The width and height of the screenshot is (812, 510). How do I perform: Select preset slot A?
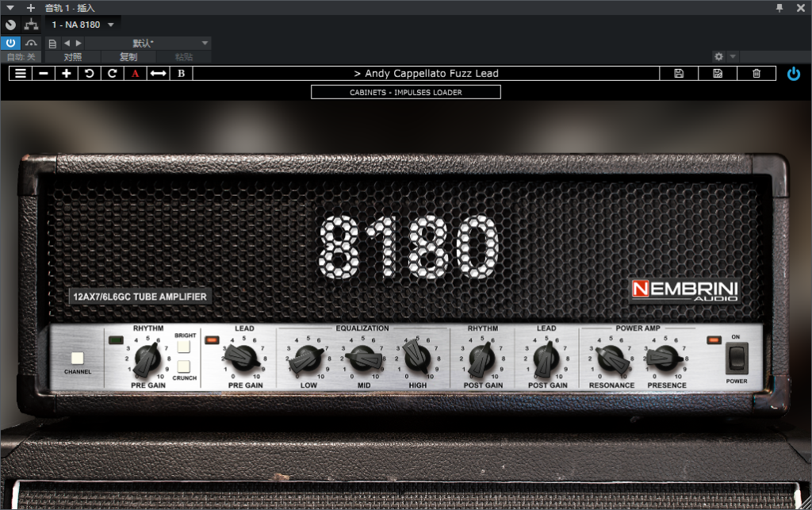(x=135, y=74)
